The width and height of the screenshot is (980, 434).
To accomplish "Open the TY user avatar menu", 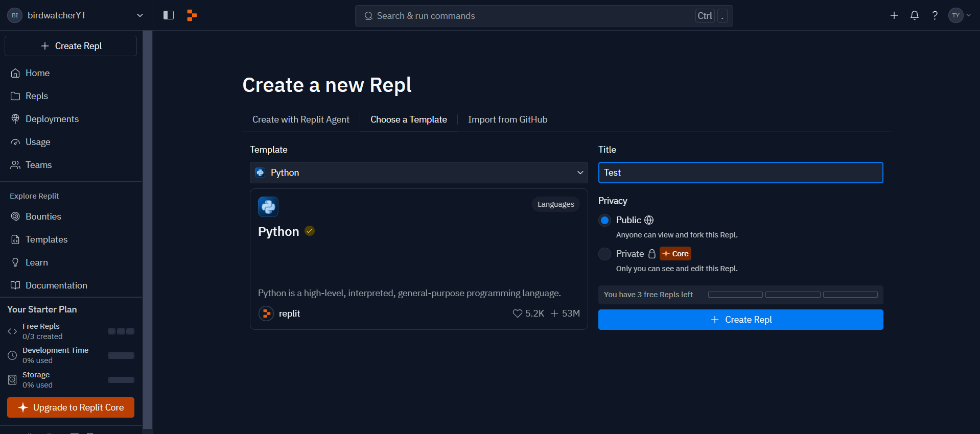I will (960, 15).
